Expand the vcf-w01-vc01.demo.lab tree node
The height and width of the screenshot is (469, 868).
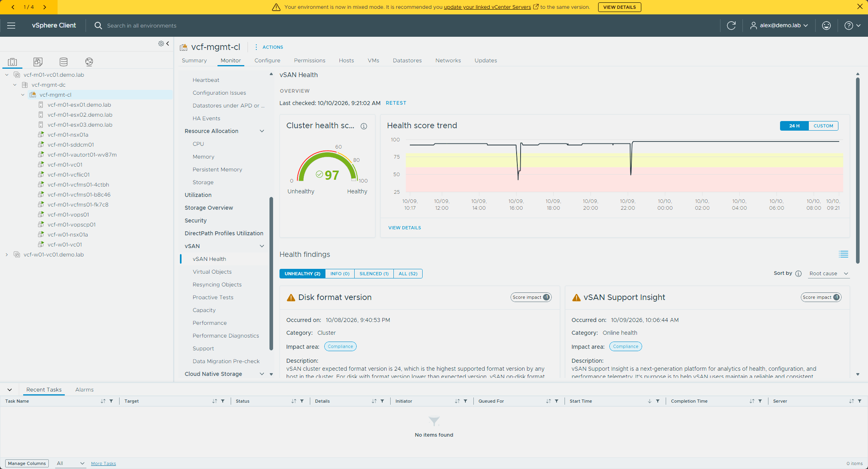coord(7,254)
